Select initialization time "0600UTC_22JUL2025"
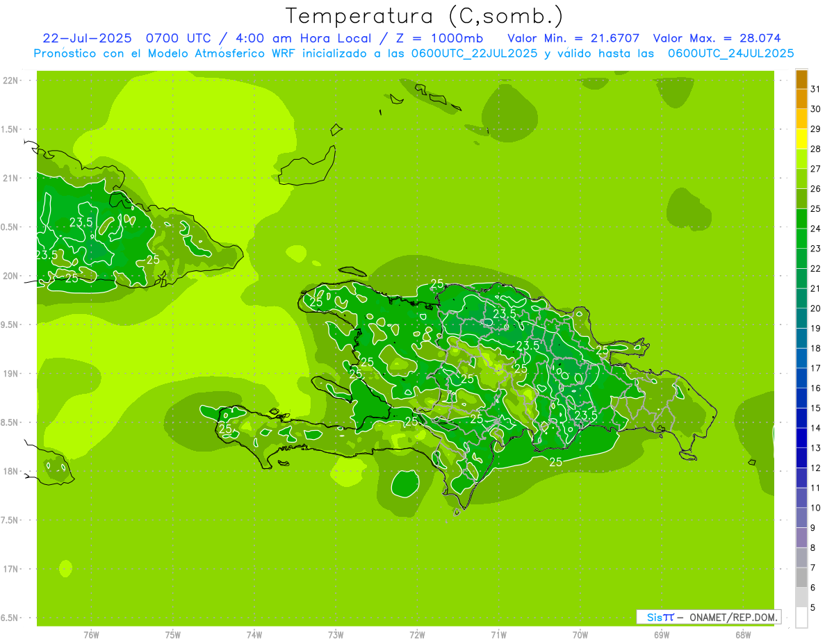This screenshot has width=834, height=644. 473,53
